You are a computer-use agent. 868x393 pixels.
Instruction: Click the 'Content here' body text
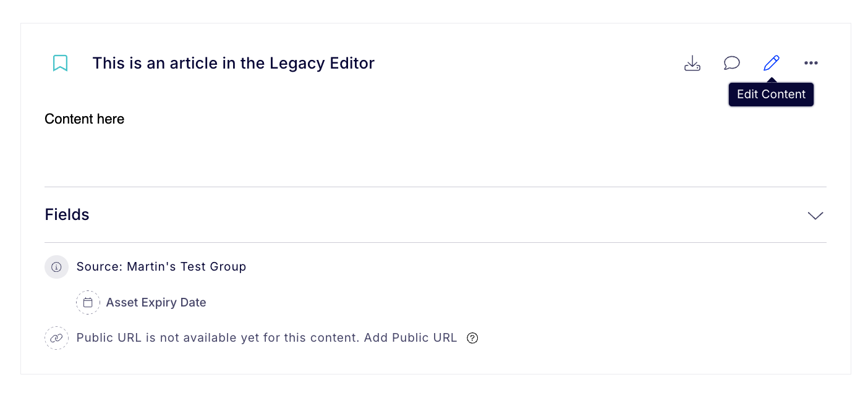click(x=84, y=119)
